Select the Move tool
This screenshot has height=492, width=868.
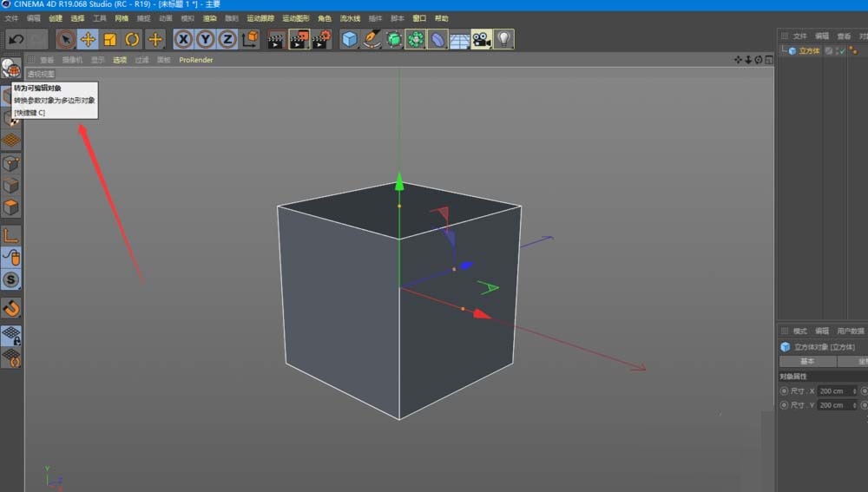[x=88, y=39]
